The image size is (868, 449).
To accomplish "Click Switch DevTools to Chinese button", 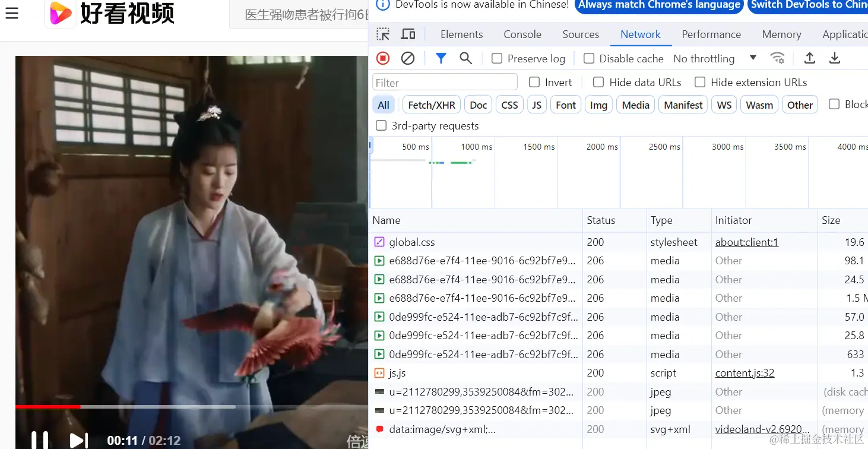I will point(808,5).
